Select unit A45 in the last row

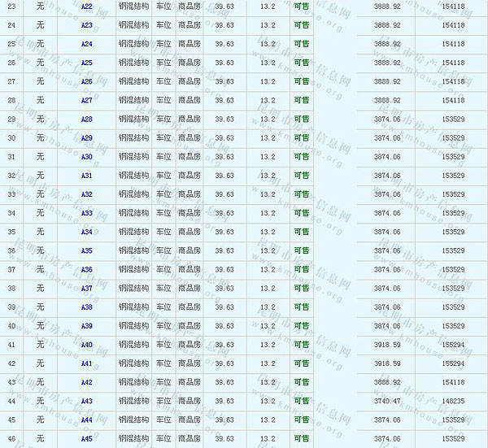[87, 438]
